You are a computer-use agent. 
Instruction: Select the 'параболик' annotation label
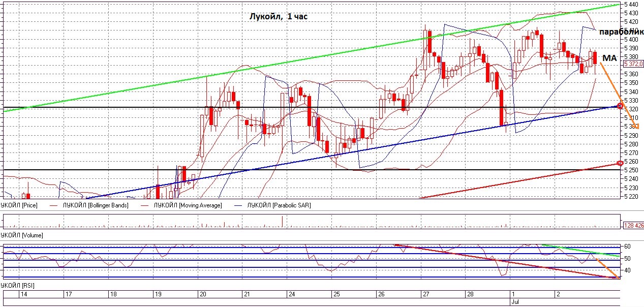click(x=620, y=32)
